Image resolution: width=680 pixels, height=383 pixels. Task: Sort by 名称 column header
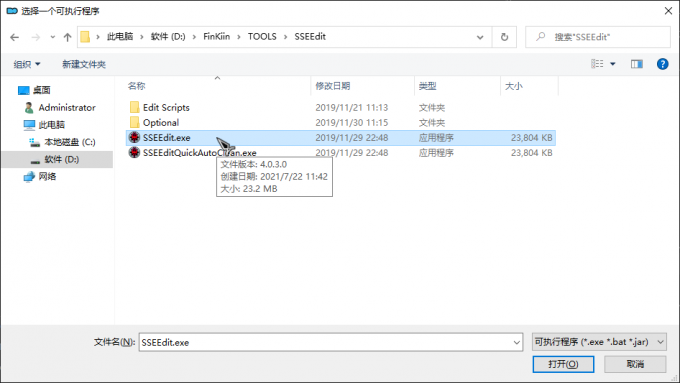(137, 86)
